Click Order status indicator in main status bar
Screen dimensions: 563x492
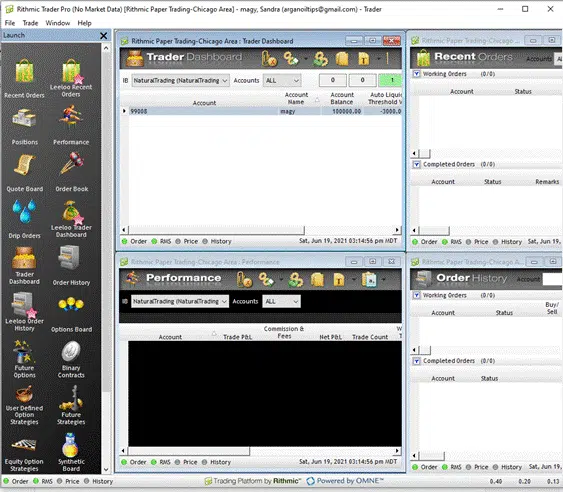(x=15, y=481)
